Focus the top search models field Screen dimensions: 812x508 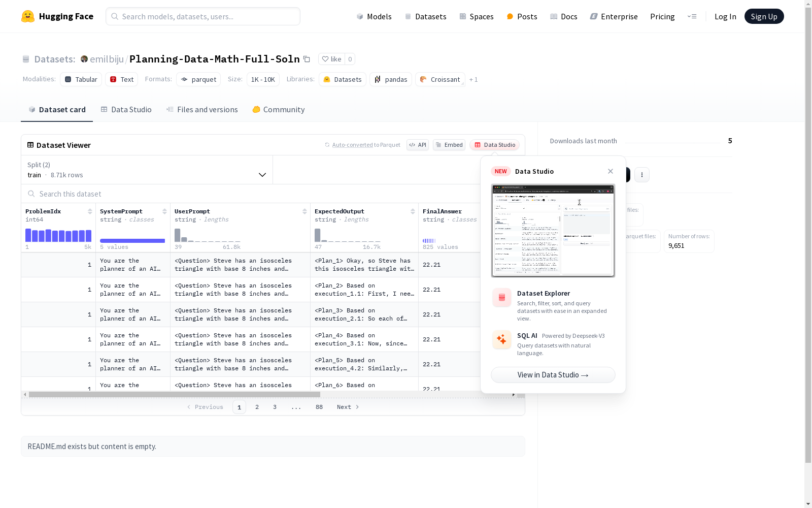[203, 16]
